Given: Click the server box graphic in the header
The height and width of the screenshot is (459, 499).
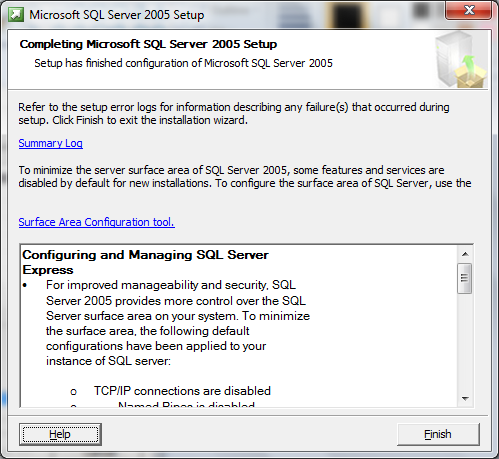Looking at the screenshot, I should coord(461,60).
